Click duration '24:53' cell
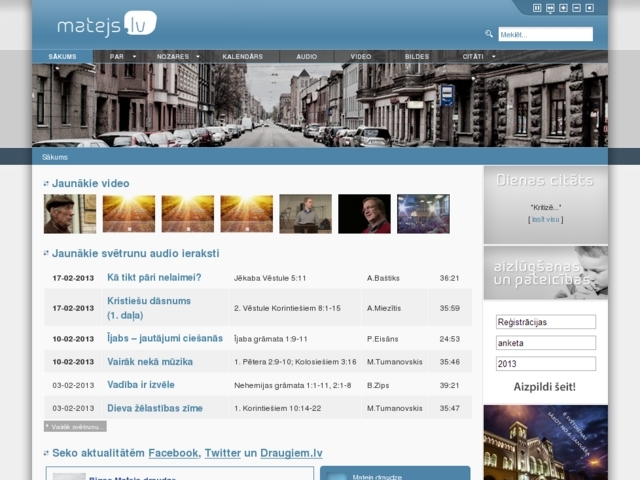The width and height of the screenshot is (640, 480). point(449,339)
